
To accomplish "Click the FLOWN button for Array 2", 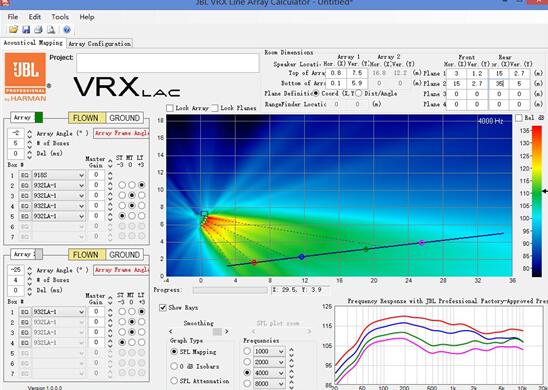I will [x=86, y=255].
